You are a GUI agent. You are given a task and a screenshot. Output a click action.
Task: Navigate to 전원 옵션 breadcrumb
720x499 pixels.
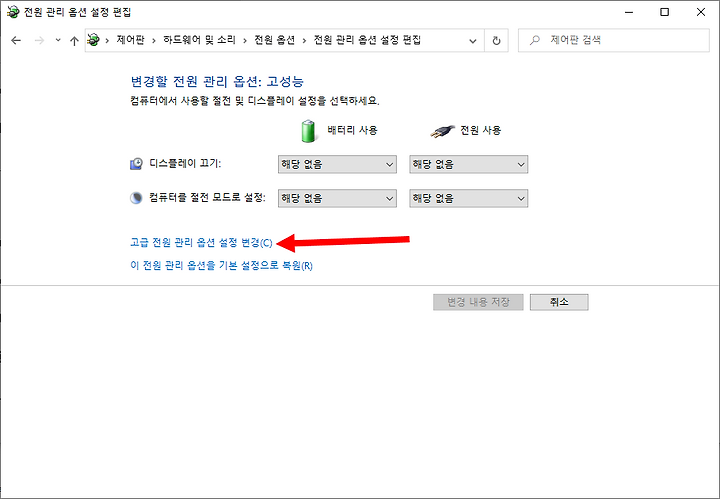pyautogui.click(x=275, y=40)
